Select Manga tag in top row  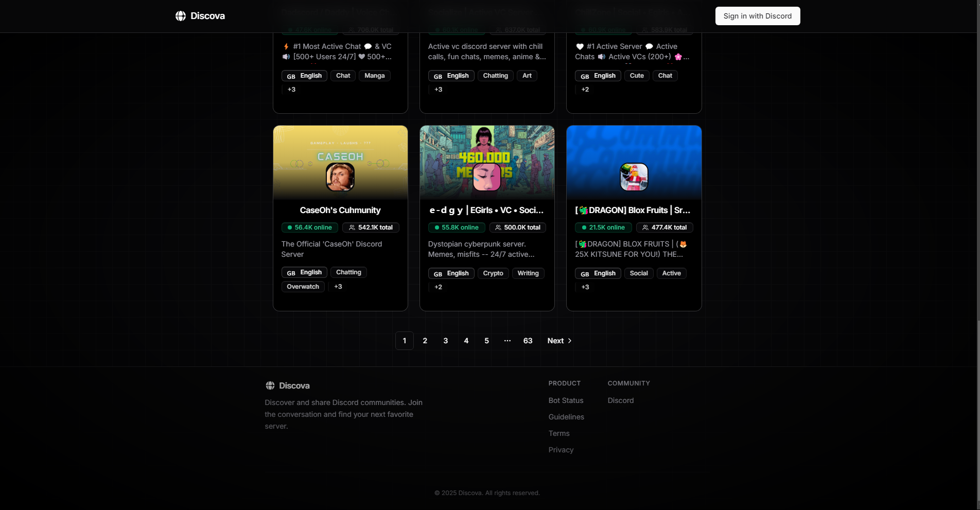[x=375, y=76]
